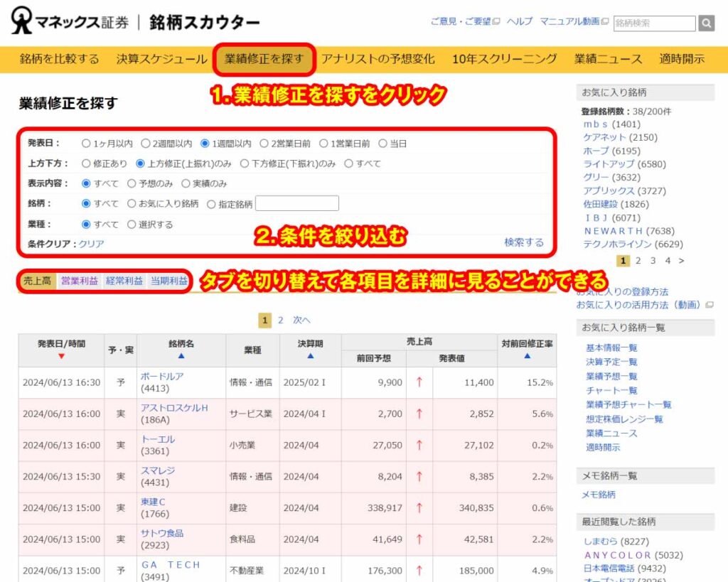Screen dimensions: 728x582
Task: Open 適時開示 menu item
Action: click(682, 59)
